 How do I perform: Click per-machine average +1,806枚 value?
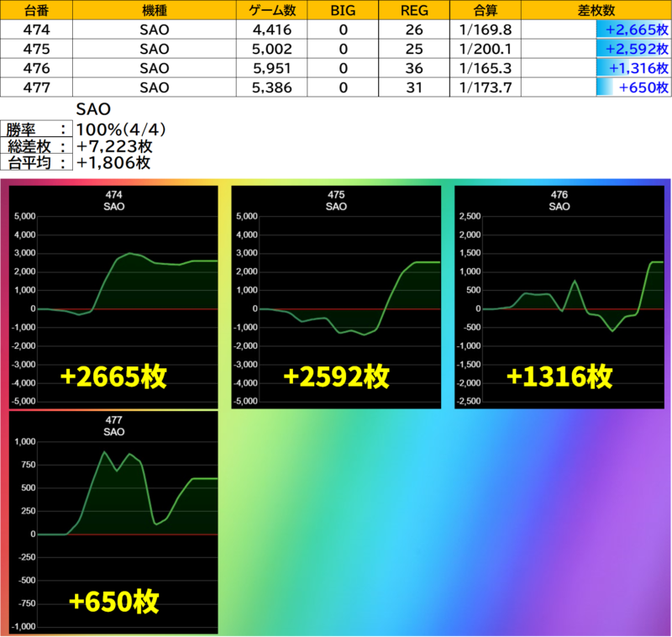coord(113,162)
